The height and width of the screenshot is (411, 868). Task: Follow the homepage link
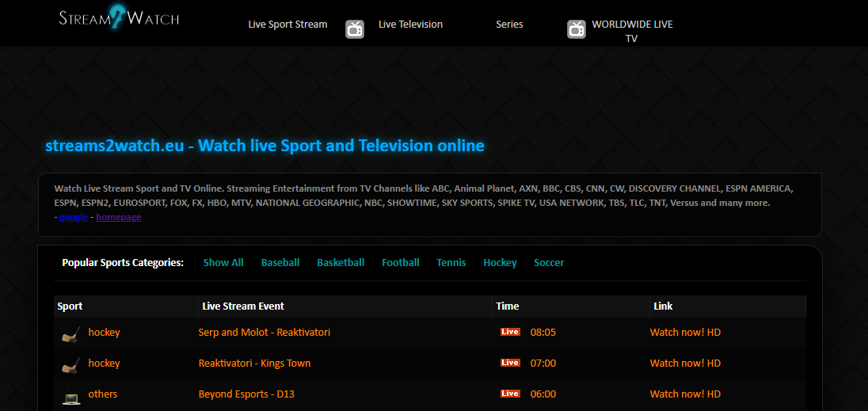119,218
